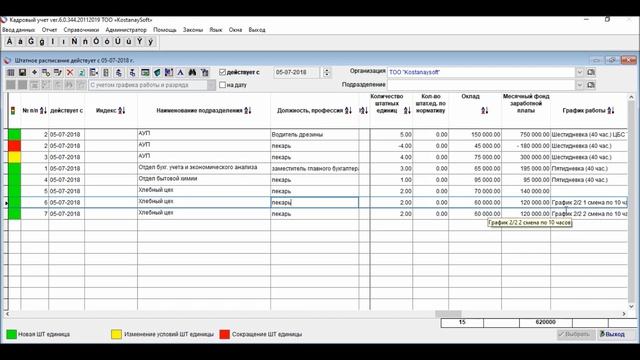Viewport: 640px width, 360px height.
Task: Open the Справочники menu
Action: [81, 30]
